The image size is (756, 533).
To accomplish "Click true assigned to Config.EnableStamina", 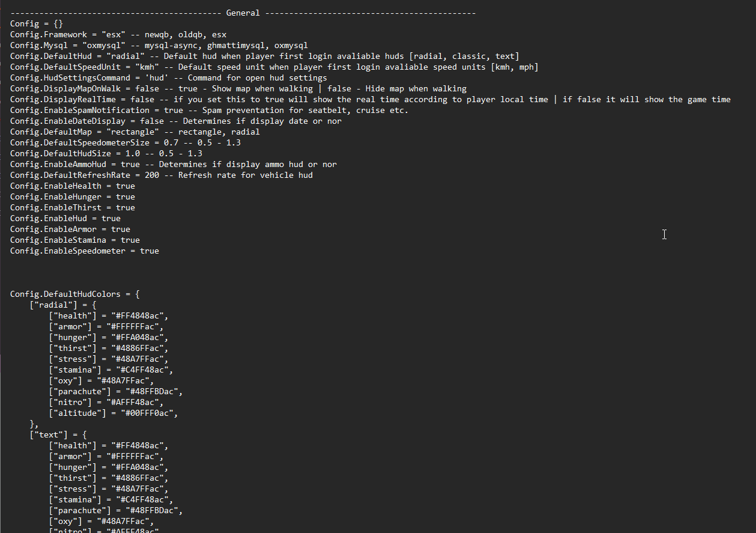I will pyautogui.click(x=130, y=240).
